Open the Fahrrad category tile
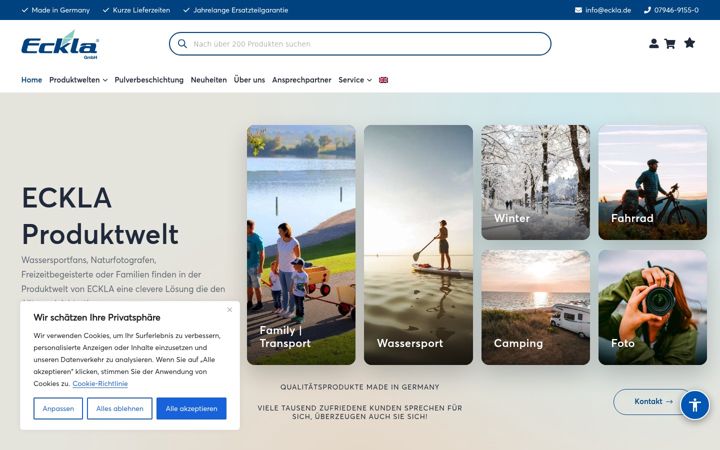720x450 pixels. (652, 182)
